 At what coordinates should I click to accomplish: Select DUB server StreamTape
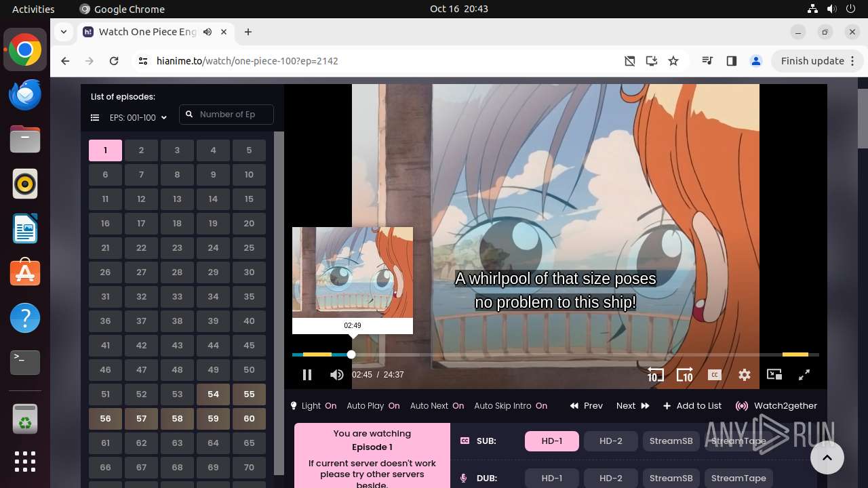[738, 478]
